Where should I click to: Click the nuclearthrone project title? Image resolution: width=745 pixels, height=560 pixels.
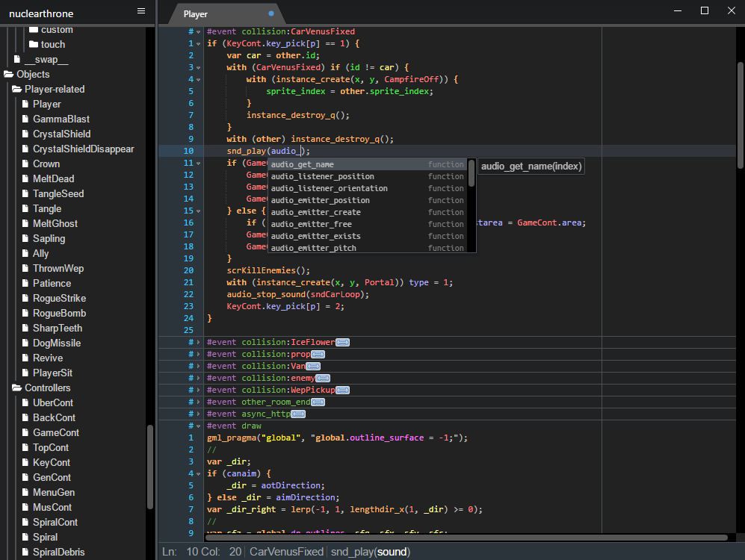coord(41,13)
